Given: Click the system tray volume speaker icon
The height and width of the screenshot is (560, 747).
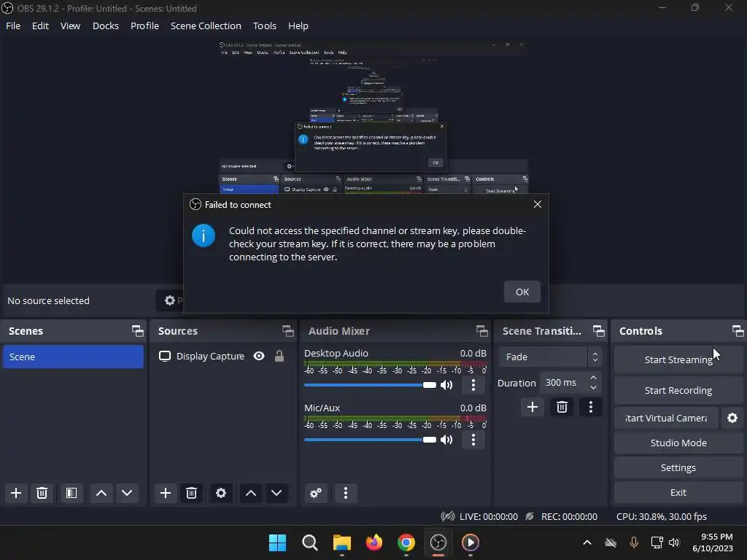Looking at the screenshot, I should [674, 542].
